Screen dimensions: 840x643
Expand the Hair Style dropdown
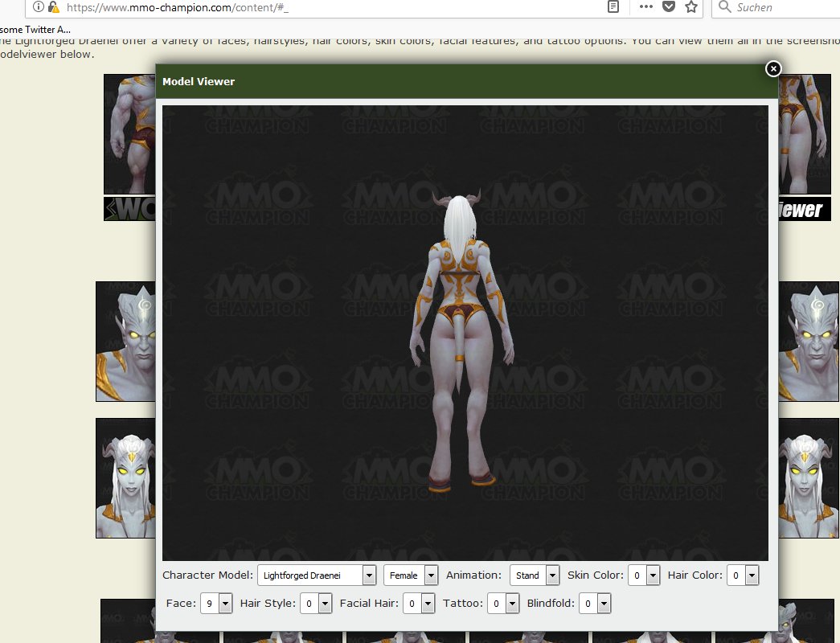click(x=316, y=604)
